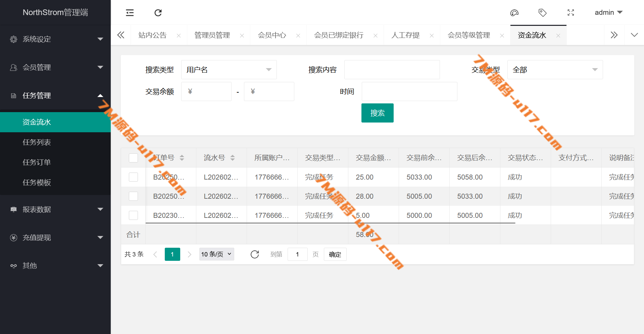Open 任务列表 in the sidebar
This screenshot has height=334, width=644.
pos(37,142)
